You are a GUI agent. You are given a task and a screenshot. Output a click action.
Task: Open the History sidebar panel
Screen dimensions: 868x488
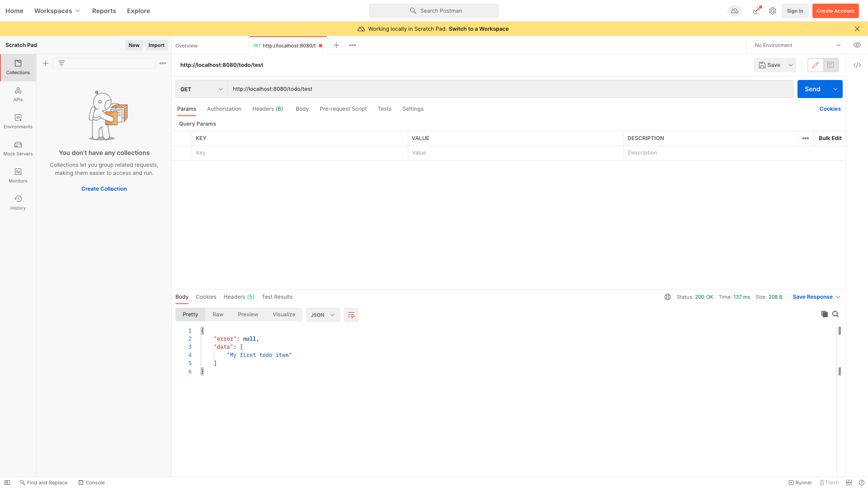click(18, 202)
